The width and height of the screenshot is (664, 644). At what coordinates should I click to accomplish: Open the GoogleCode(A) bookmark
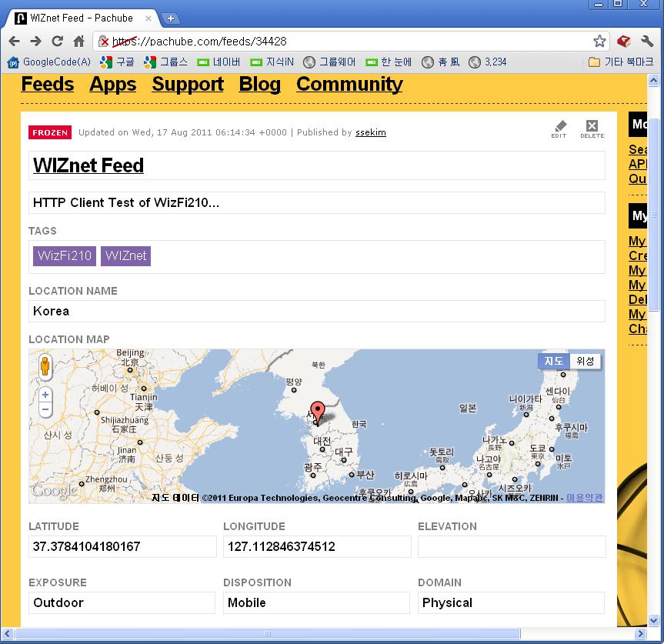[x=49, y=62]
